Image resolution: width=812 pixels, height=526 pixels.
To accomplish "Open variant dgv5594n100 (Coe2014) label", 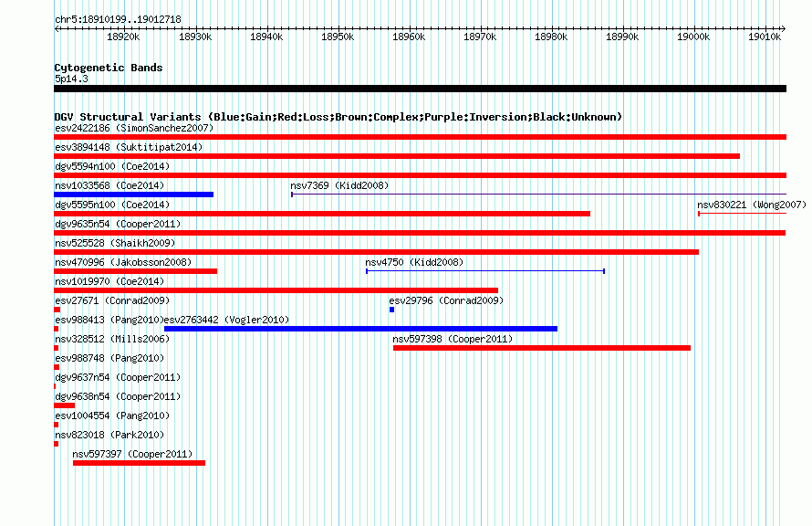I will click(112, 166).
